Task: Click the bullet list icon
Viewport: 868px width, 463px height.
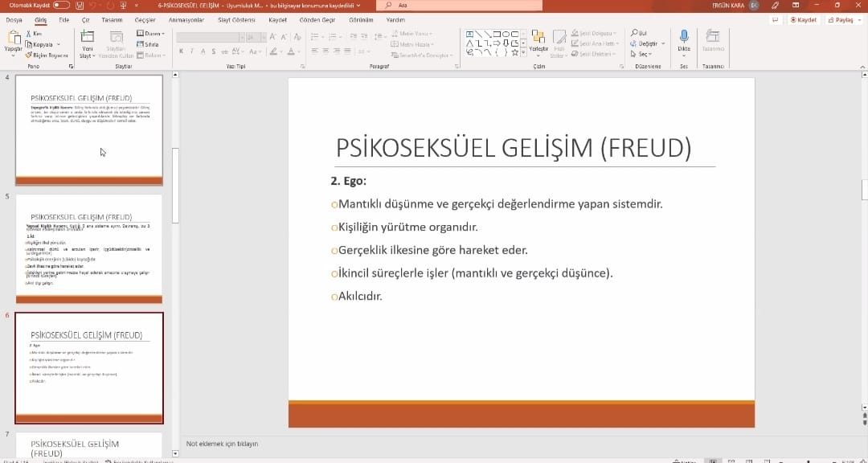Action: 314,37
